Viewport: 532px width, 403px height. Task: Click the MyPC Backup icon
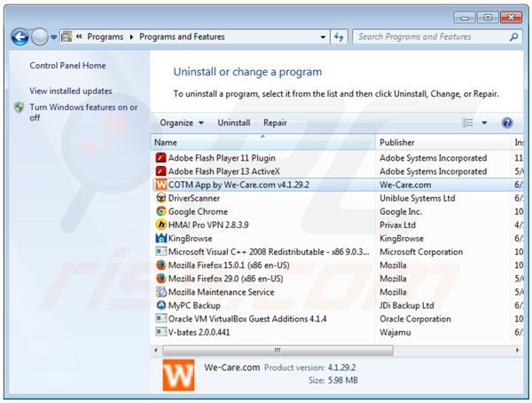pyautogui.click(x=160, y=305)
